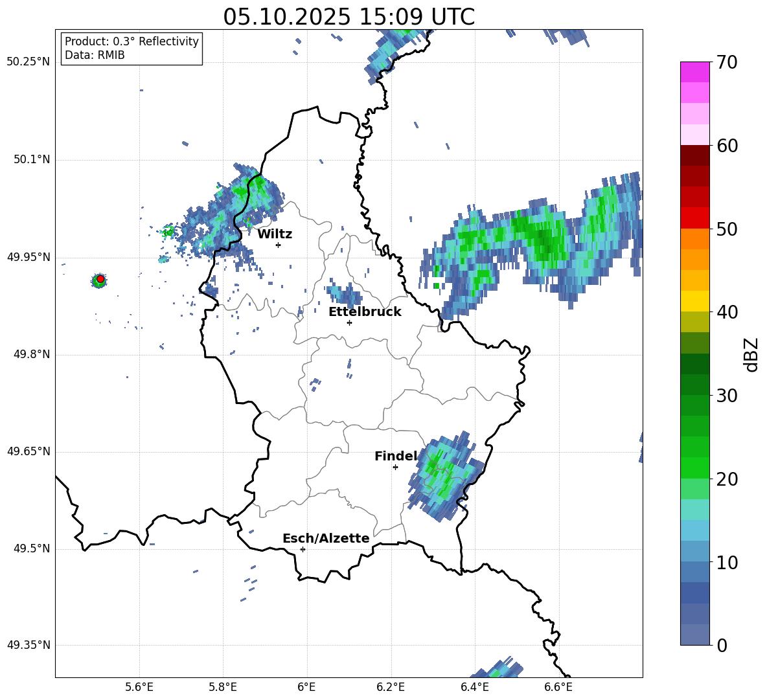Click the Esch/Alzette cross location marker
The width and height of the screenshot is (767, 700).
click(303, 549)
